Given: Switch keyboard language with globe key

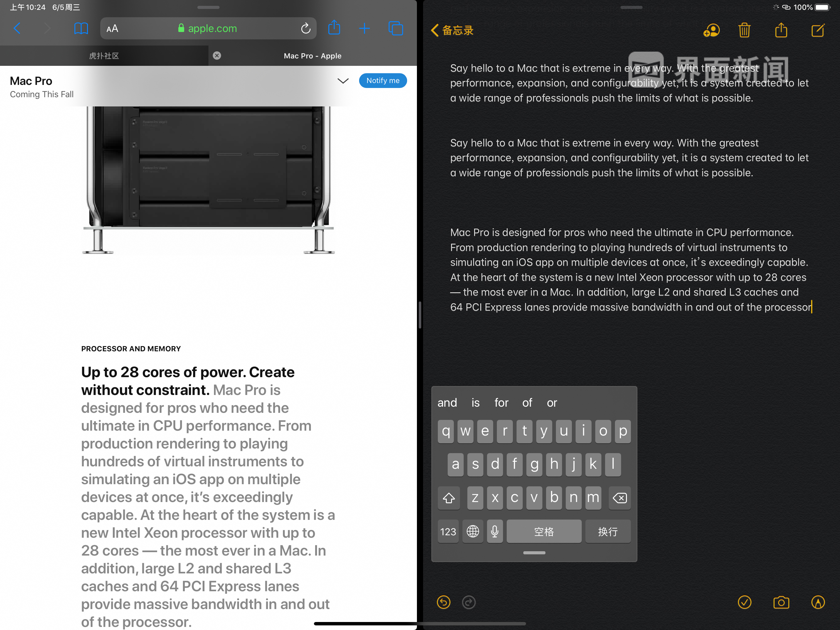Looking at the screenshot, I should pos(472,531).
